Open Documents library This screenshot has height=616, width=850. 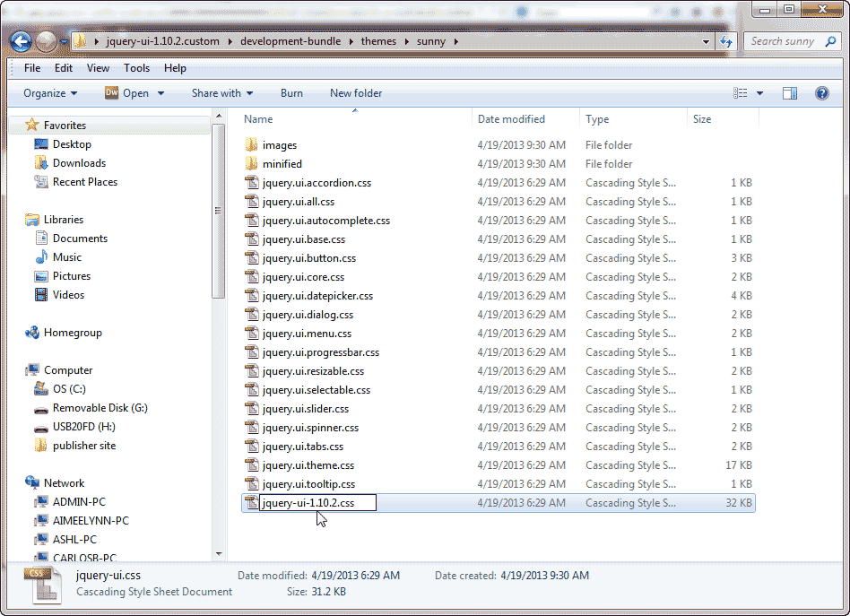coord(80,239)
